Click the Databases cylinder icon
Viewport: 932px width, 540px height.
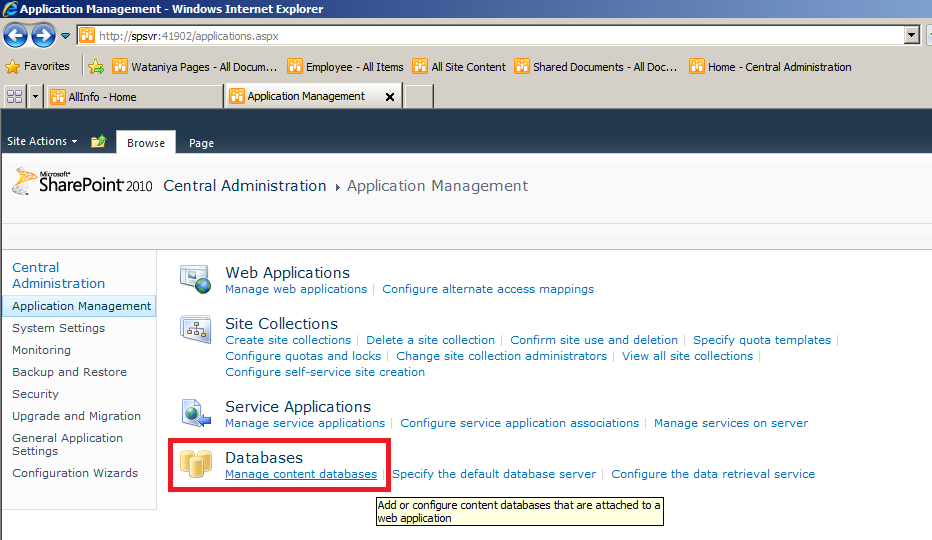point(196,464)
